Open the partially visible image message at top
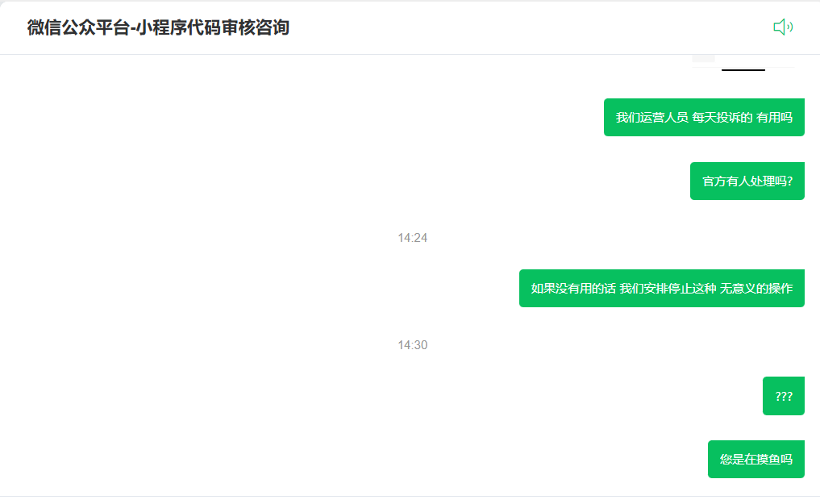This screenshot has height=504, width=820. (743, 63)
